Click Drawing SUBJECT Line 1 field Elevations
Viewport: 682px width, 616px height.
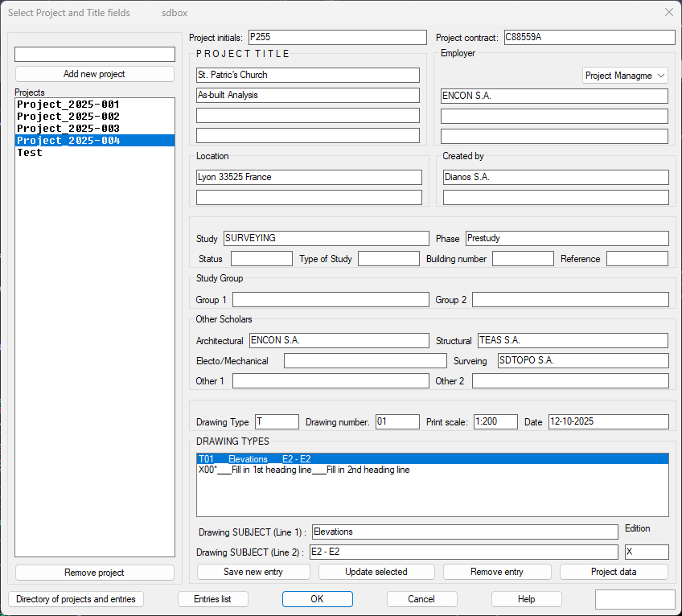tap(465, 532)
